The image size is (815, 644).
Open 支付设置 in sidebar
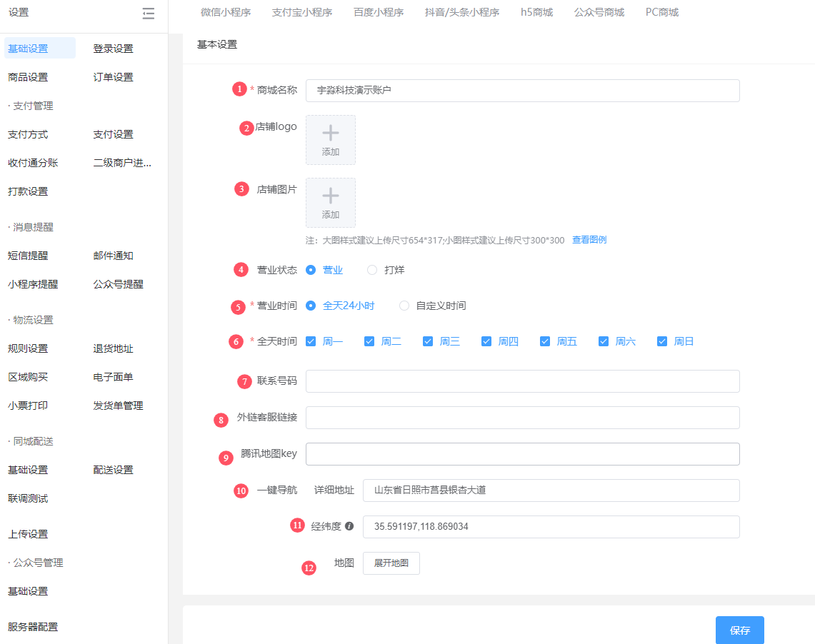114,134
